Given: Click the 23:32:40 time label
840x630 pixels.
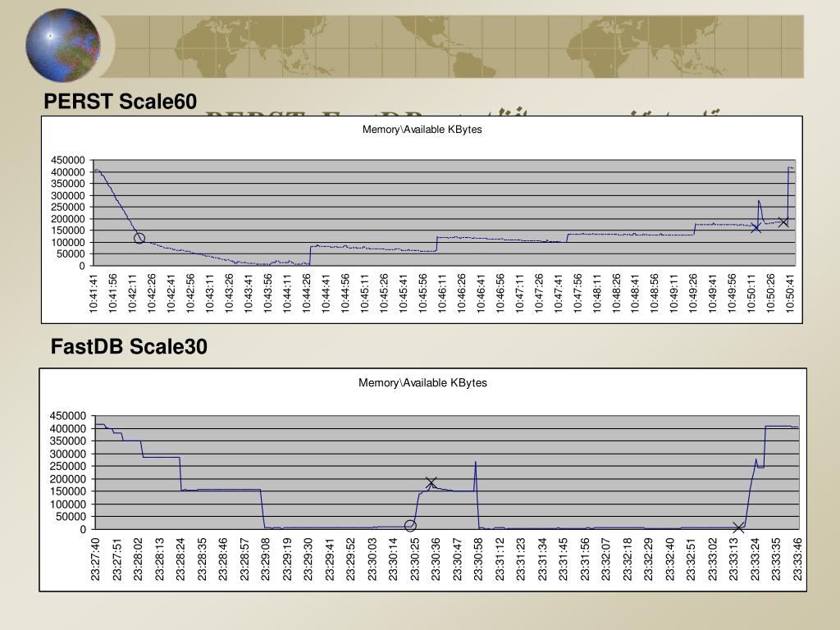Looking at the screenshot, I should pos(669,559).
